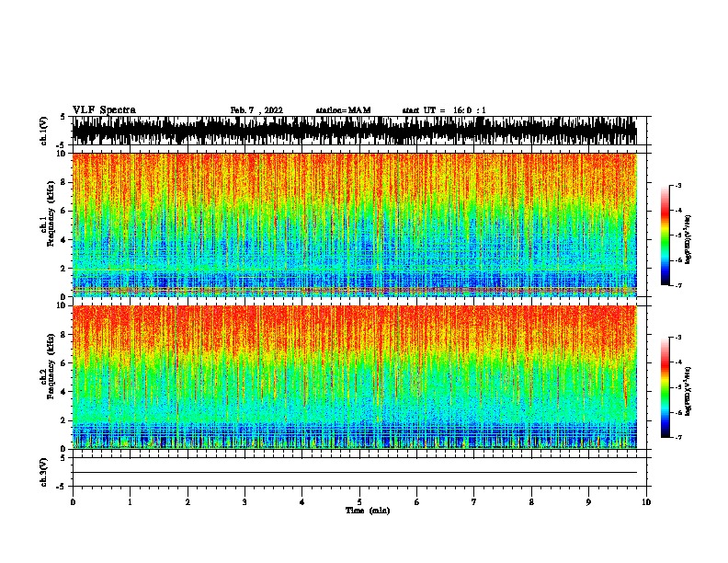Click time-axis tick label "3"
This screenshot has height=563, width=728.
click(x=245, y=501)
